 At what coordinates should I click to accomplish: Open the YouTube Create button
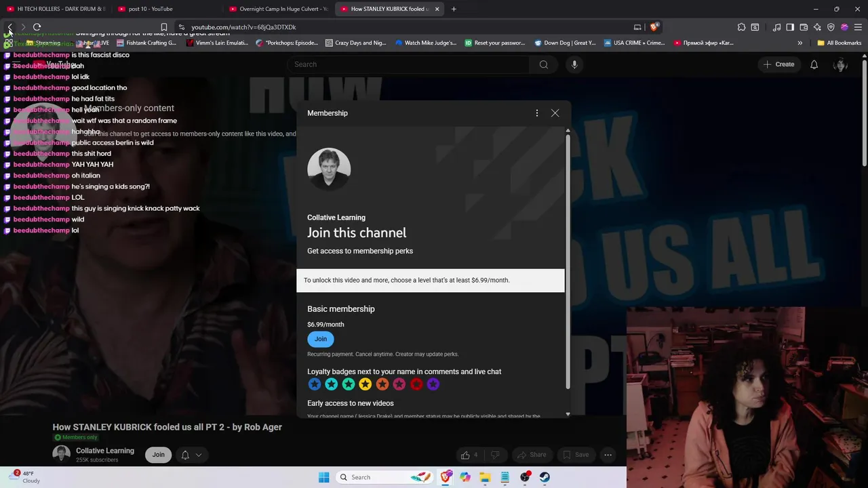point(778,64)
